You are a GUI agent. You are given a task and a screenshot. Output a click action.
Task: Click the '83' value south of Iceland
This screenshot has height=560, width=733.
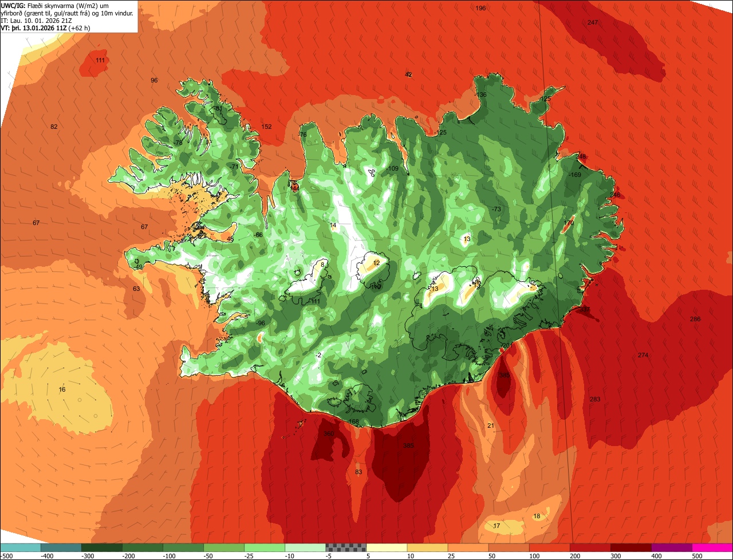tap(358, 472)
